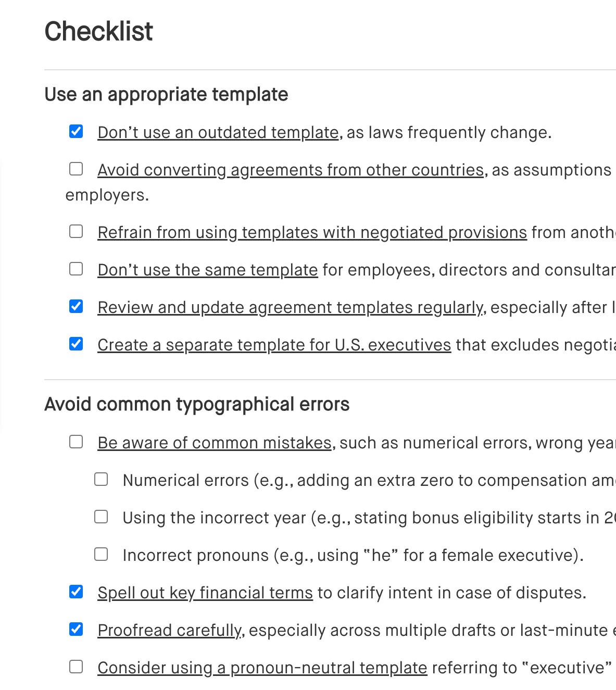Follow the "Review and update agreement templates regularly" link
Screen dimensions: 616x690
point(290,307)
